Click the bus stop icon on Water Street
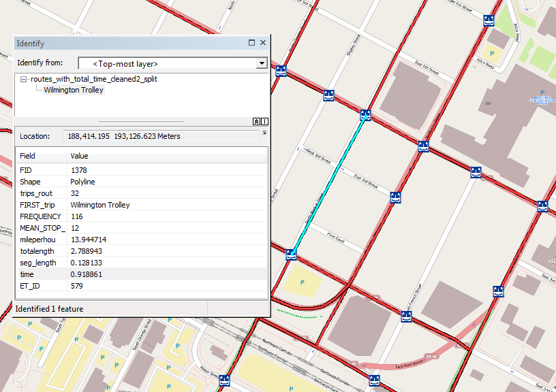 pos(224,381)
